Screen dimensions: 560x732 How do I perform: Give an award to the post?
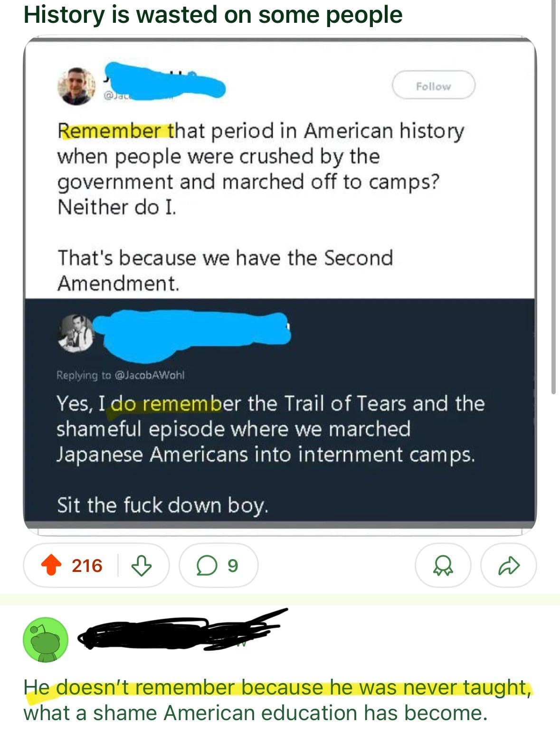coord(443,565)
